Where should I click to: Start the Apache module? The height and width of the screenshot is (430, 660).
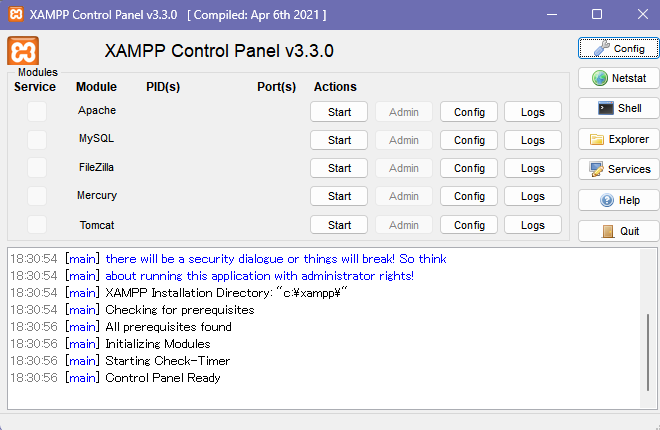click(x=339, y=112)
